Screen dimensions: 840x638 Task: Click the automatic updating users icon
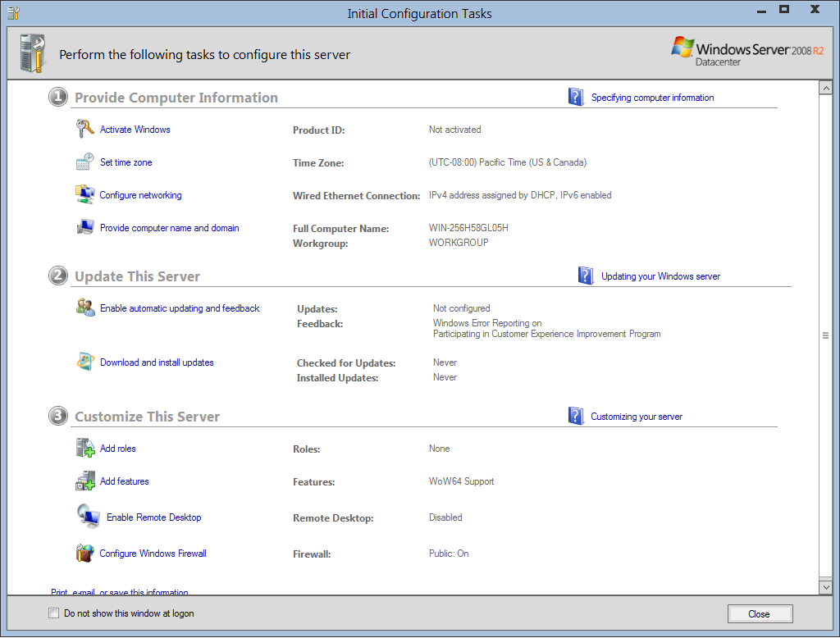(85, 308)
